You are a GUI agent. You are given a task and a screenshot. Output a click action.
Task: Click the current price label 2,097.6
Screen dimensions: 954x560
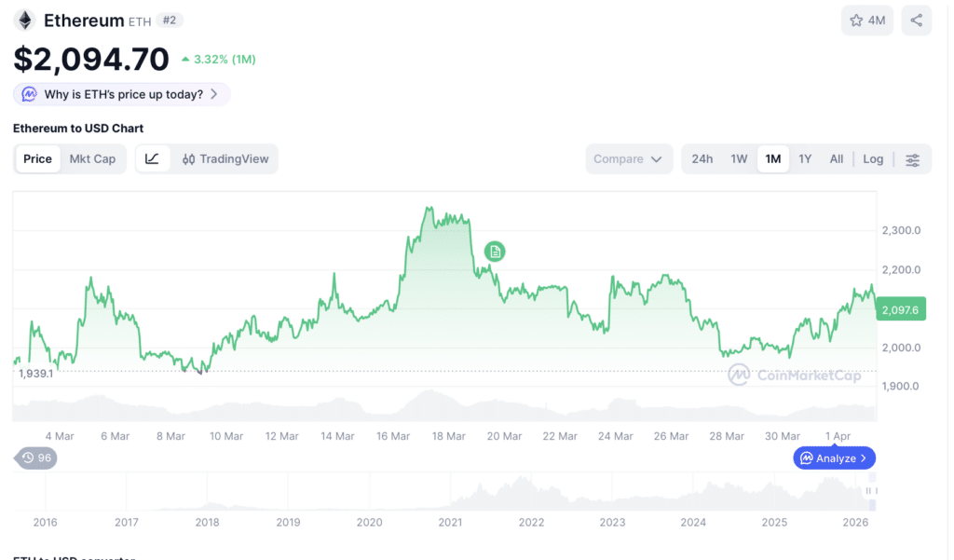901,309
